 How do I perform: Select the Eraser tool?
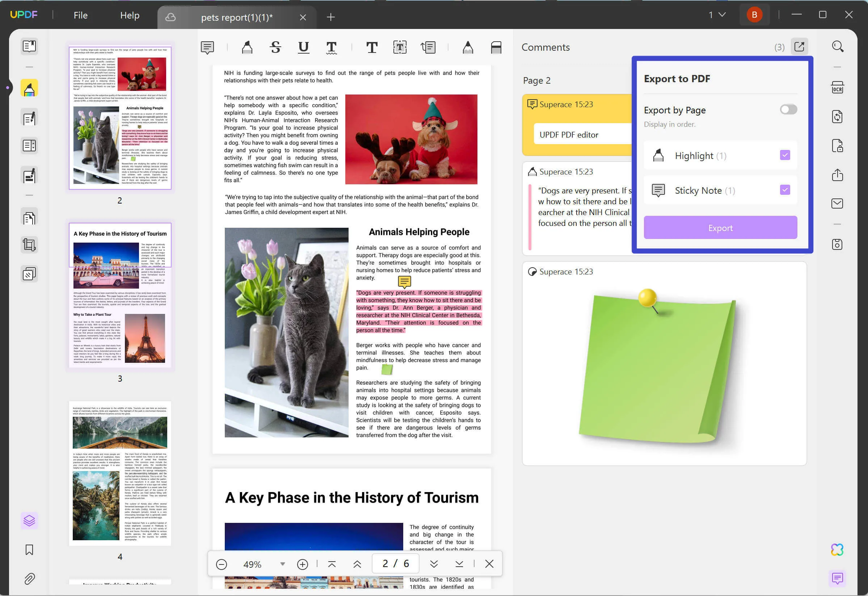pyautogui.click(x=496, y=47)
